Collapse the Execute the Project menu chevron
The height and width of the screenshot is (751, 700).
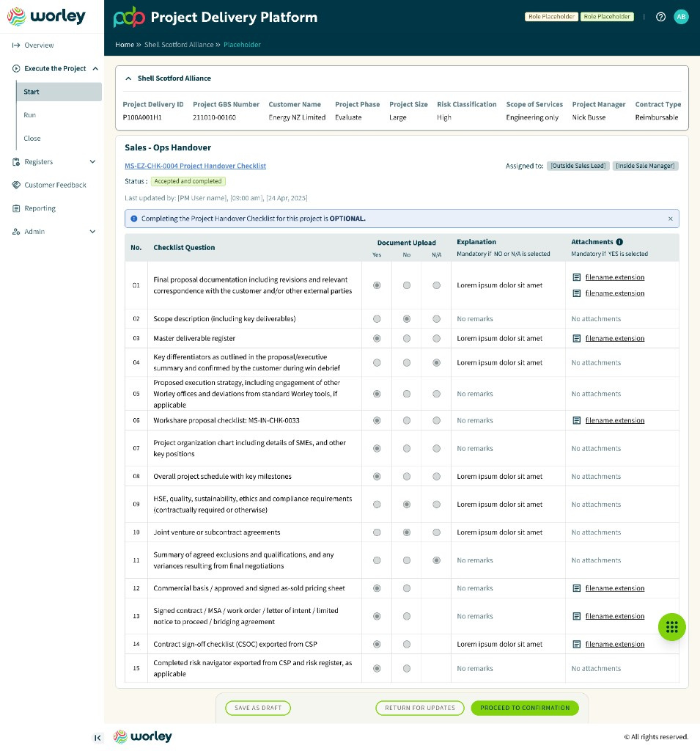pyautogui.click(x=95, y=68)
